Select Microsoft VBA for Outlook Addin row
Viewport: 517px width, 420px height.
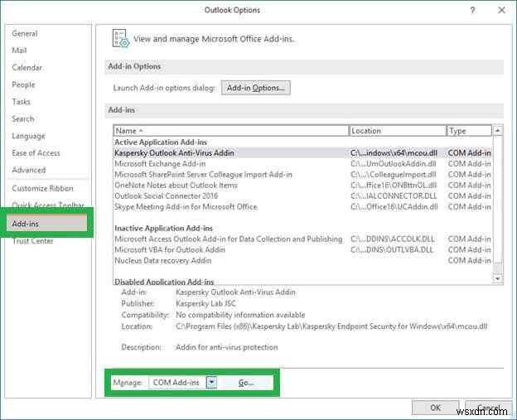(302, 249)
